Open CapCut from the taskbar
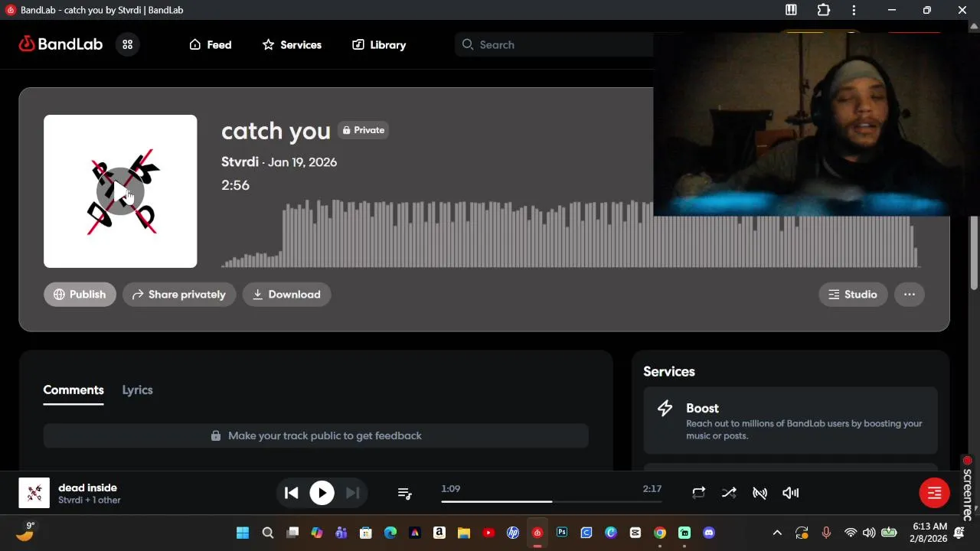This screenshot has height=551, width=980. click(x=635, y=533)
